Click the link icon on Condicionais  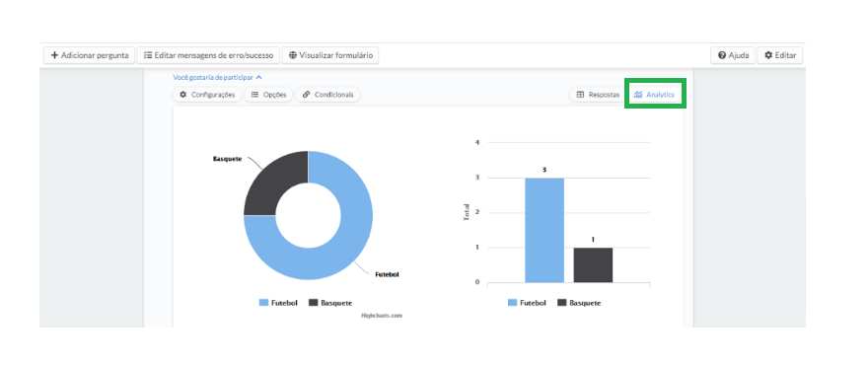pos(306,95)
